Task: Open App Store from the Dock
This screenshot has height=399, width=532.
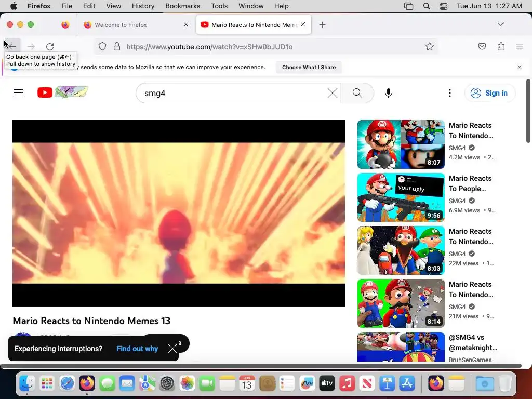Action: [x=407, y=384]
